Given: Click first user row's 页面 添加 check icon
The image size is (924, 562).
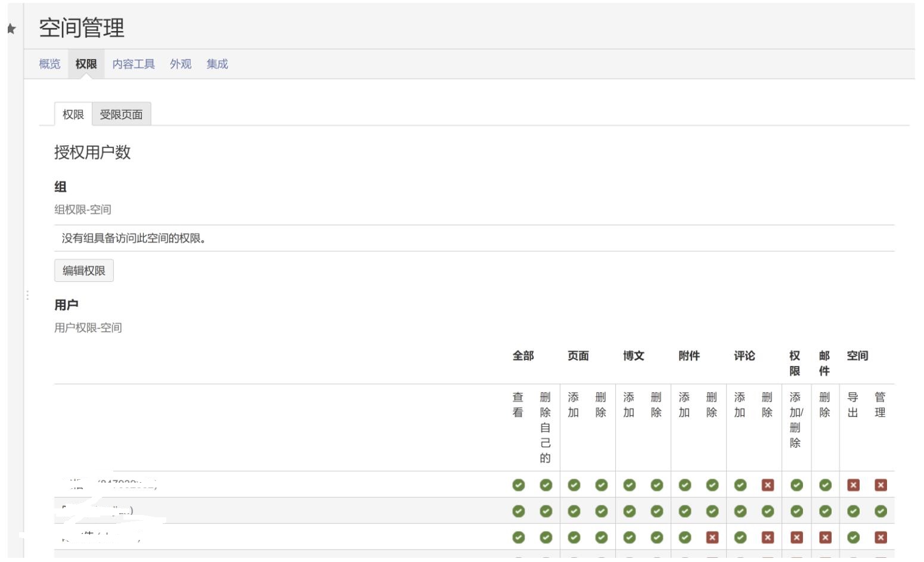Looking at the screenshot, I should (x=573, y=485).
